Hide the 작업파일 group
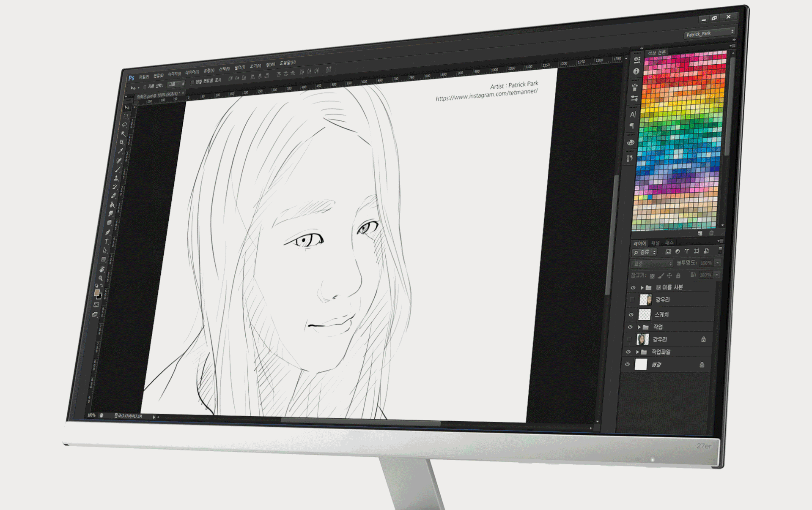Viewport: 812px width, 510px height. click(x=628, y=352)
